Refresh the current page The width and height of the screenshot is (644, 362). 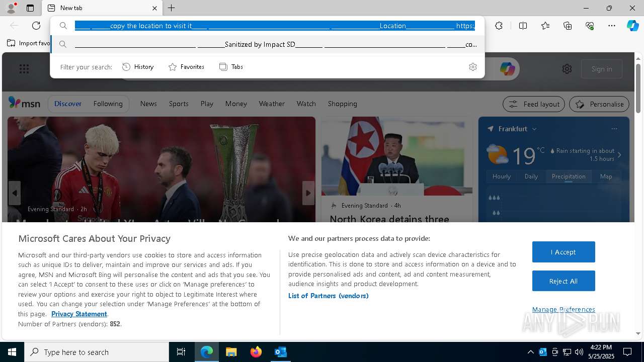(x=36, y=26)
